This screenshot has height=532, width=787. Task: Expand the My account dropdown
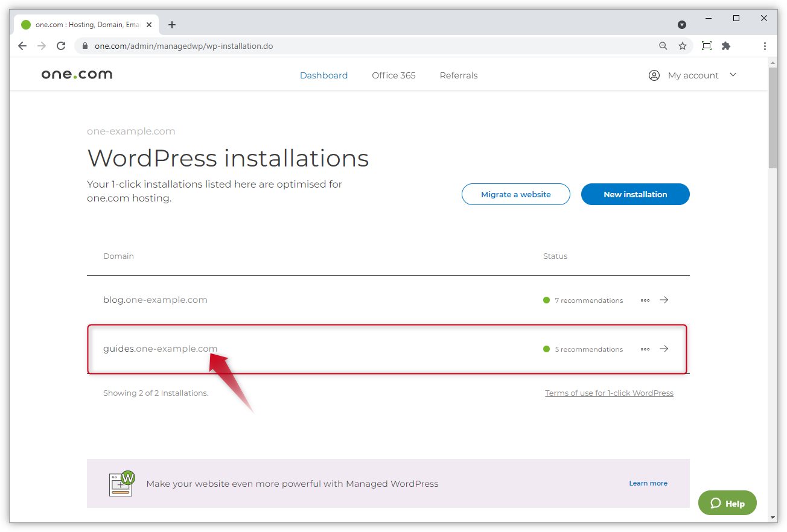point(693,75)
